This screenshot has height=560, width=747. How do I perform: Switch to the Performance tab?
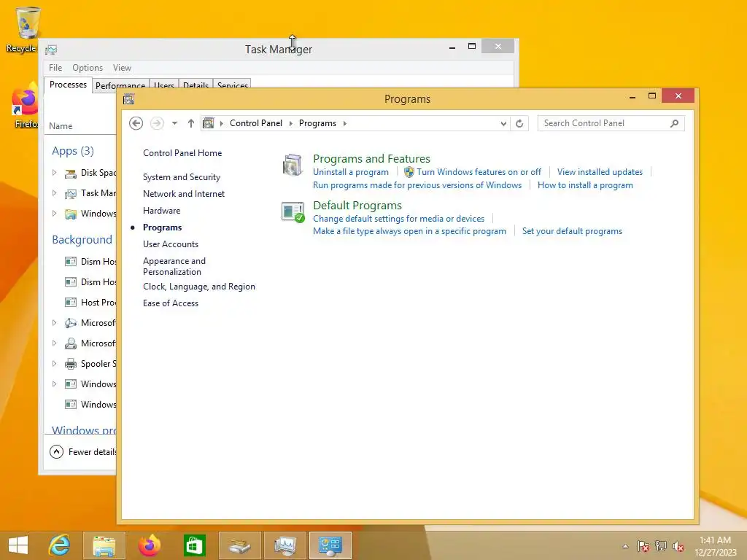(120, 85)
